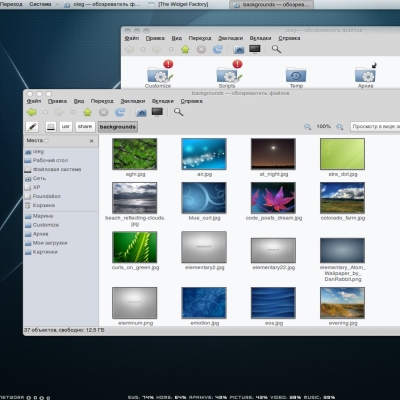The width and height of the screenshot is (400, 400).
Task: Close the Places sidebar panel
Action: click(91, 141)
